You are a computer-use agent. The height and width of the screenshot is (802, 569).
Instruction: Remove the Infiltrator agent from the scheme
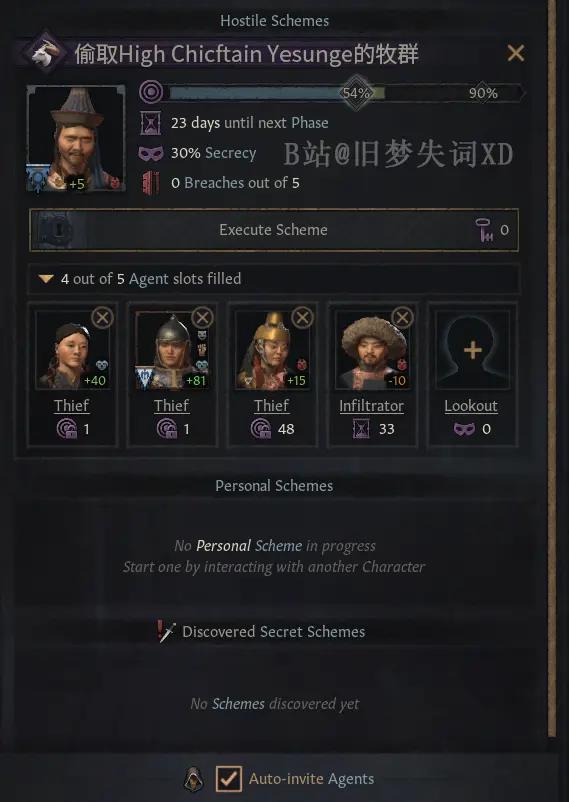(402, 318)
